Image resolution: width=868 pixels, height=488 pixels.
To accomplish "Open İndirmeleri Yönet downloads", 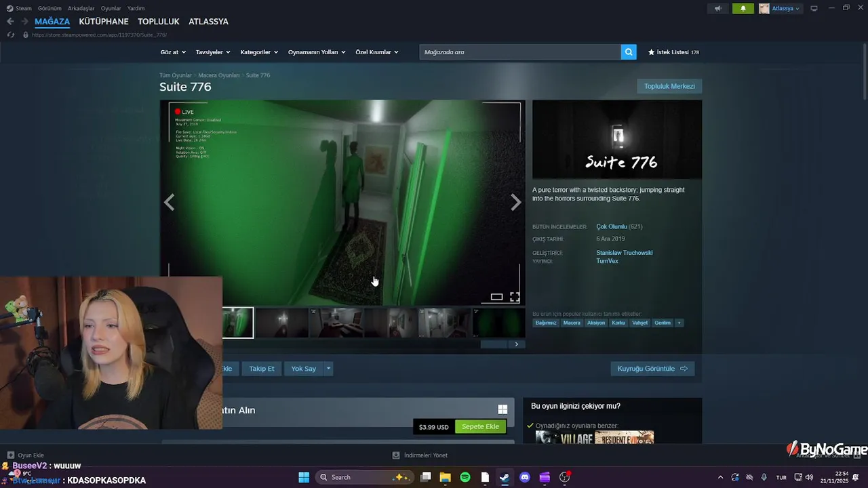I will pyautogui.click(x=420, y=455).
